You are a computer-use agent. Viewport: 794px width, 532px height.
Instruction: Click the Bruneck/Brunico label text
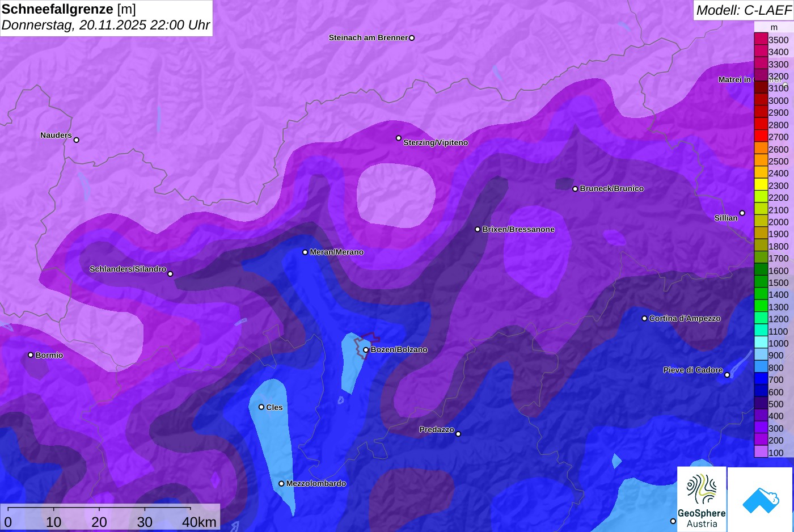(x=612, y=189)
